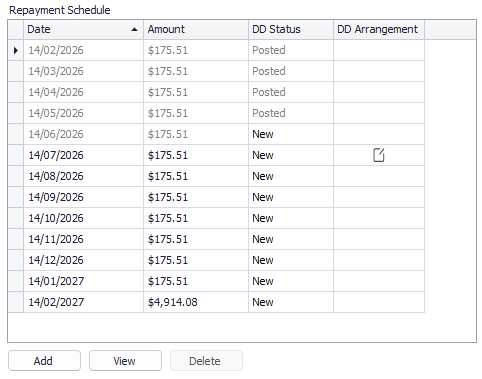Select the 14/09/2026 date cell
This screenshot has width=482, height=379.
click(83, 197)
